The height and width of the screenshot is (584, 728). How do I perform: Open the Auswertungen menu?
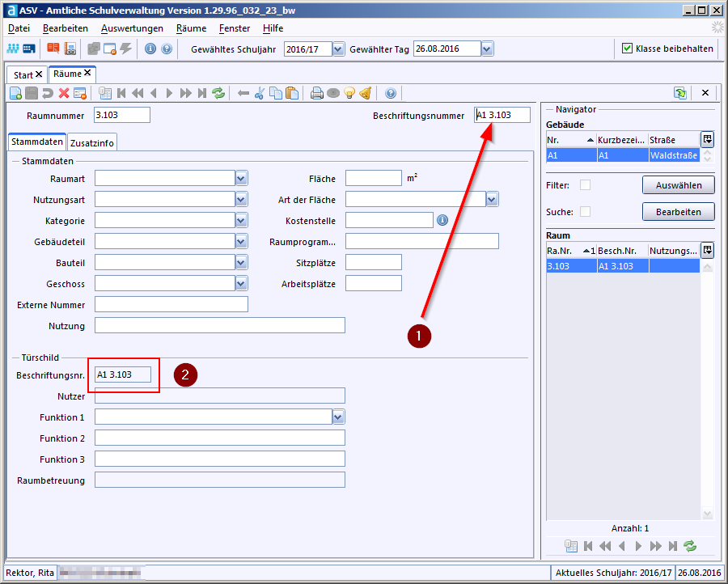tap(132, 28)
